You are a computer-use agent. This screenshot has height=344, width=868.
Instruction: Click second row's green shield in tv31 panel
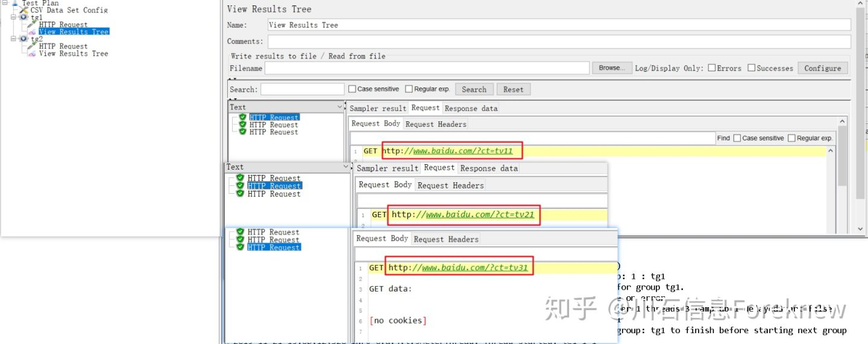pyautogui.click(x=240, y=240)
